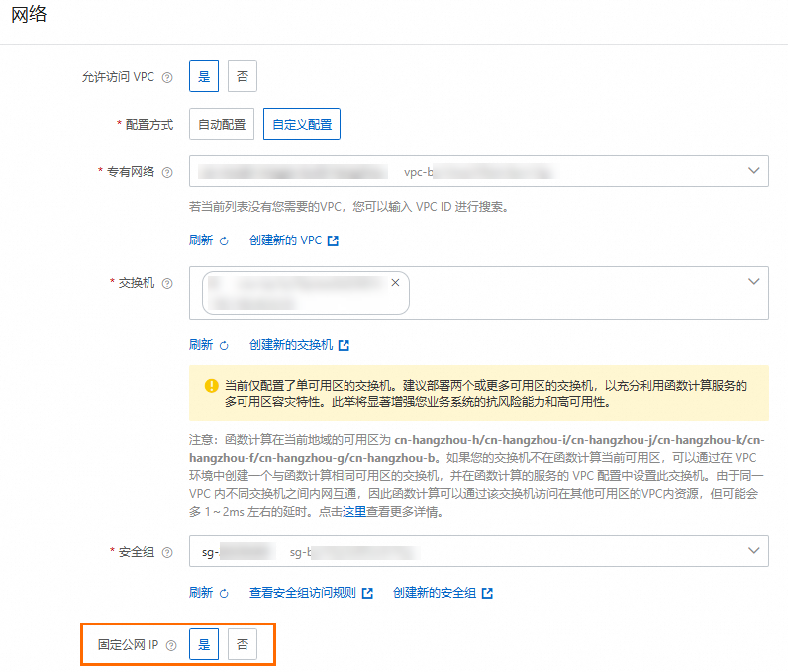Open 创建新的安全组 link
This screenshot has width=788, height=672.
point(435,593)
